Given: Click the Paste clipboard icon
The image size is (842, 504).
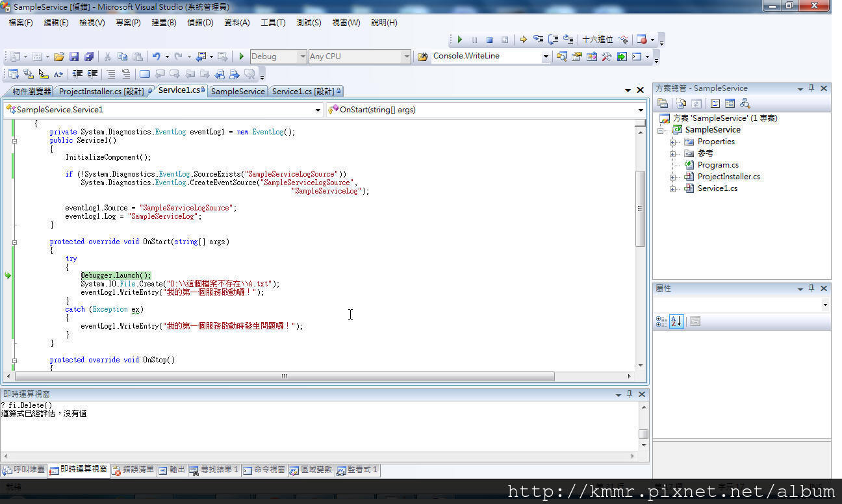Looking at the screenshot, I should point(138,57).
